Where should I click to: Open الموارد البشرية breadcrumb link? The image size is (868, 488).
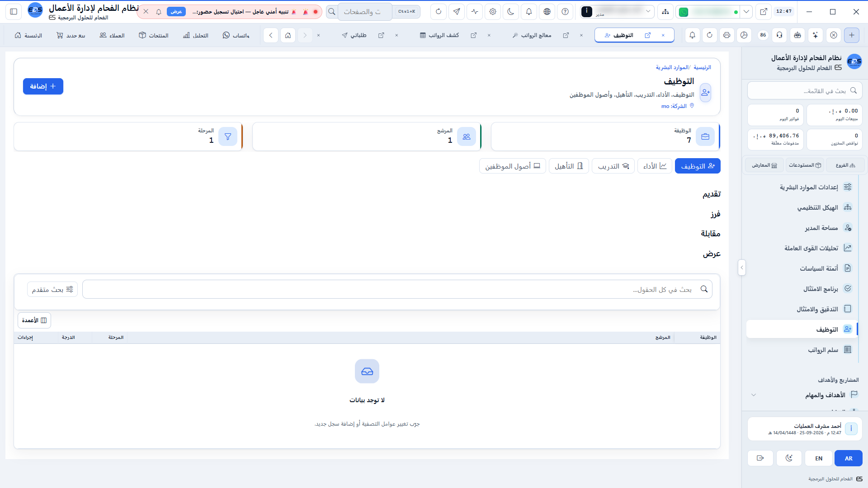[x=672, y=67]
